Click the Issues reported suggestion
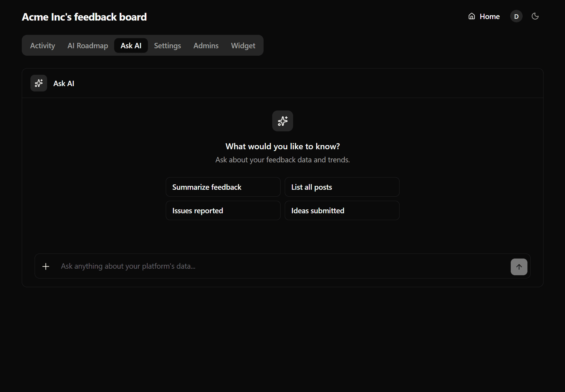This screenshot has height=392, width=565. (223, 210)
